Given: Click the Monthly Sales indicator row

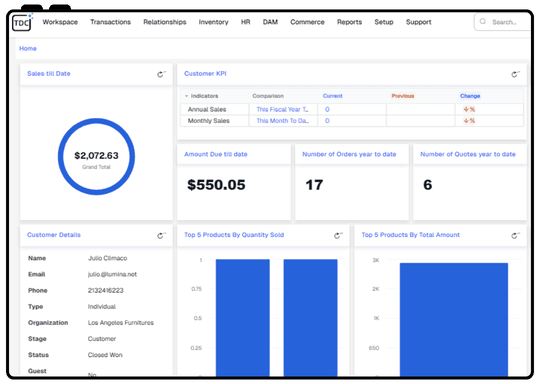Looking at the screenshot, I should click(x=352, y=121).
